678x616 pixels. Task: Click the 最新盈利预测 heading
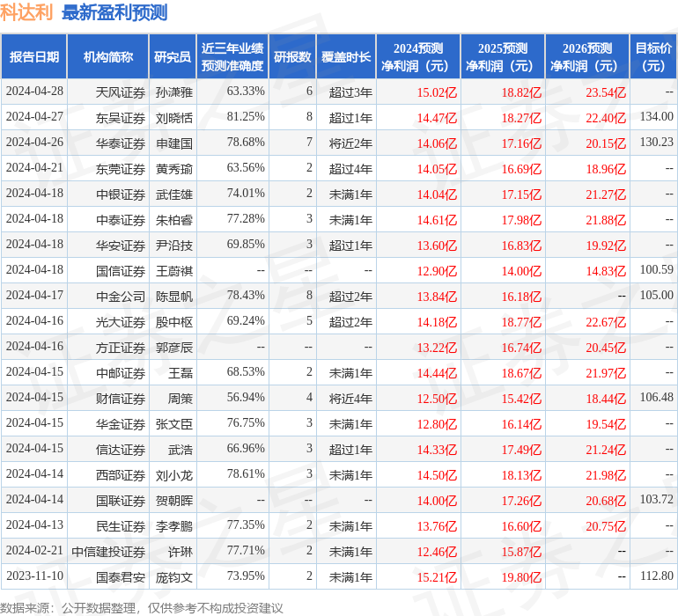click(x=114, y=12)
